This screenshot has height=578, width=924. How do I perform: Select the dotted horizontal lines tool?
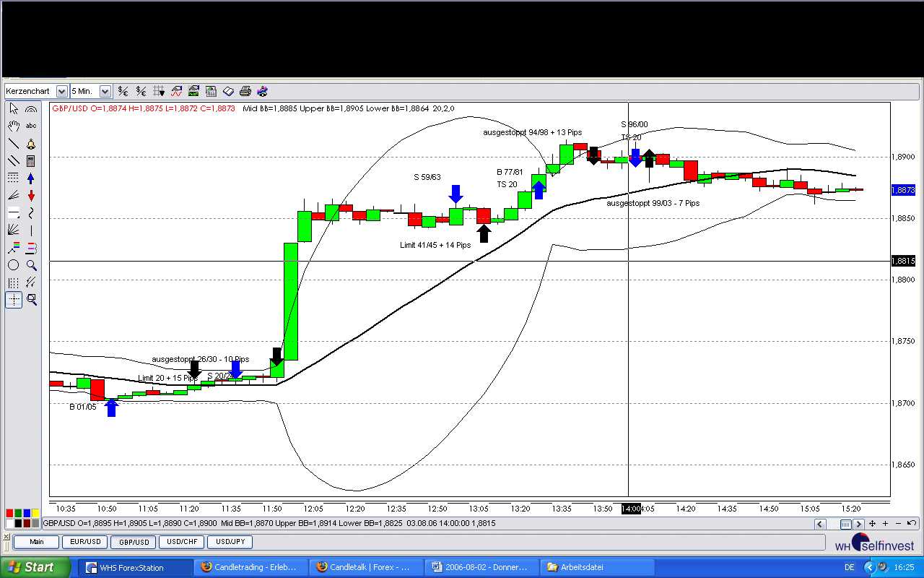tap(14, 178)
